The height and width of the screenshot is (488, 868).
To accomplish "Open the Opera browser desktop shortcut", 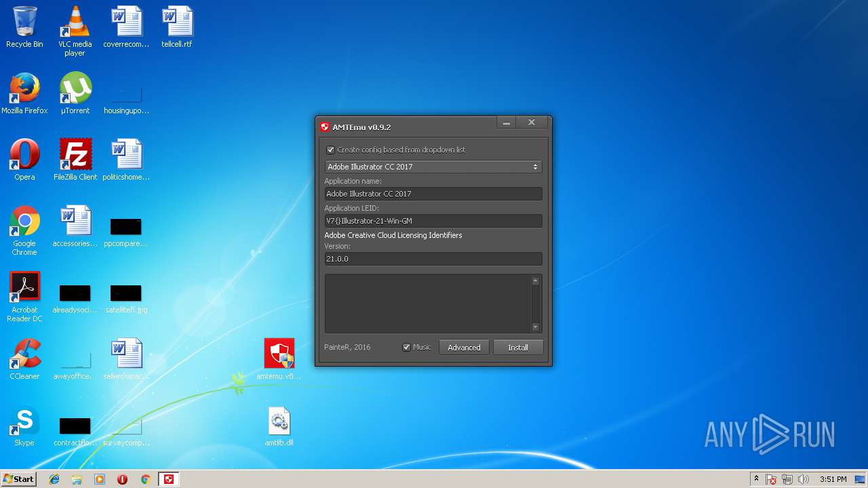I will click(24, 160).
